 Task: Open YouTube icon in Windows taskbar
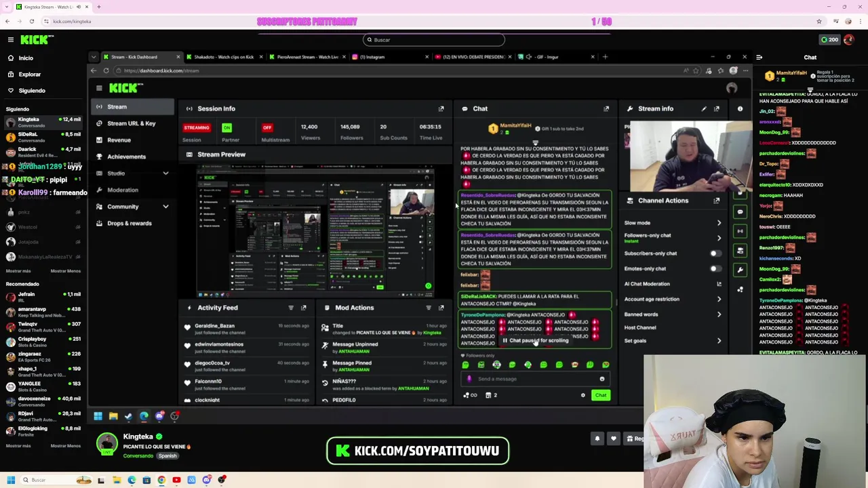click(x=176, y=480)
